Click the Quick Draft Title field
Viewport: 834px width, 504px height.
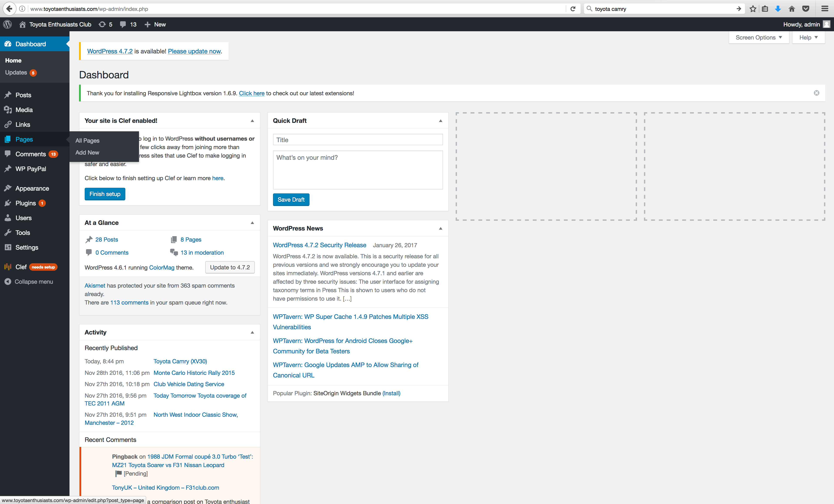357,140
